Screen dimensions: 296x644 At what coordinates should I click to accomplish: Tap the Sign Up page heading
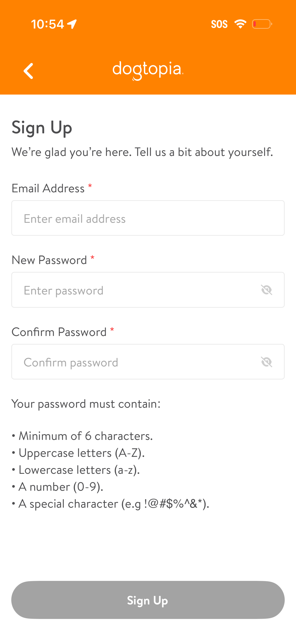tap(42, 127)
